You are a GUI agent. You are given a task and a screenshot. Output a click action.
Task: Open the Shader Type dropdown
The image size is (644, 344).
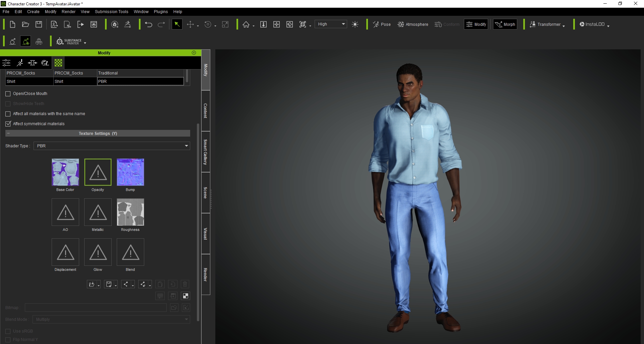pos(112,146)
